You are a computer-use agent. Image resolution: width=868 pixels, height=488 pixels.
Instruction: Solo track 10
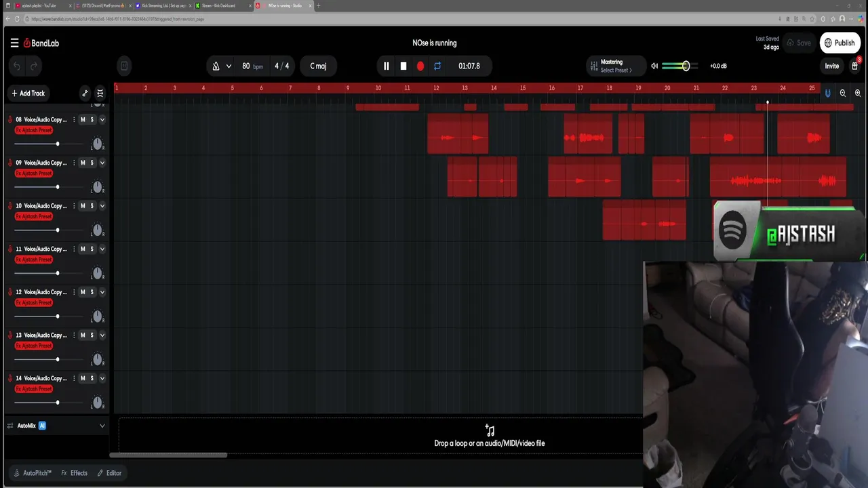point(92,205)
